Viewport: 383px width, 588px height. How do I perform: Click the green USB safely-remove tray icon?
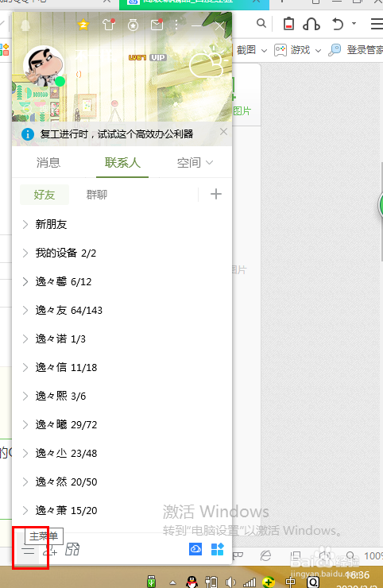[x=152, y=582]
